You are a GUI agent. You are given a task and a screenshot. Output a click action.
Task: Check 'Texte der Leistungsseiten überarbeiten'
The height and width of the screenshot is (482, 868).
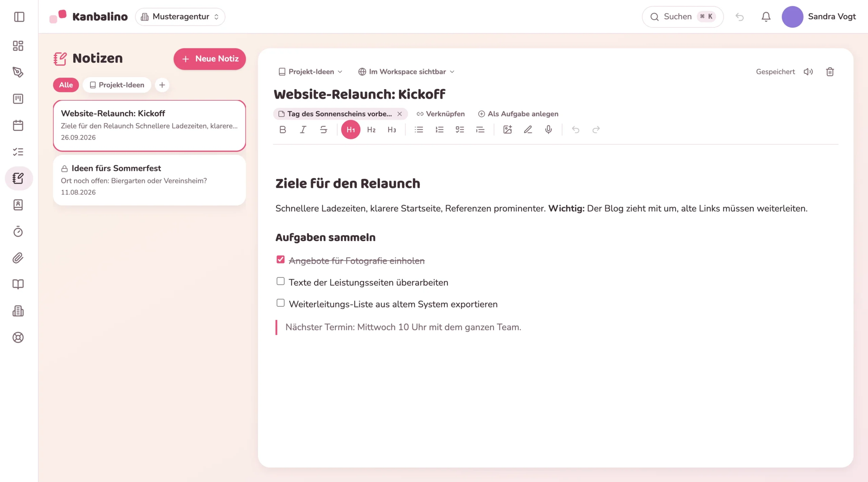280,281
